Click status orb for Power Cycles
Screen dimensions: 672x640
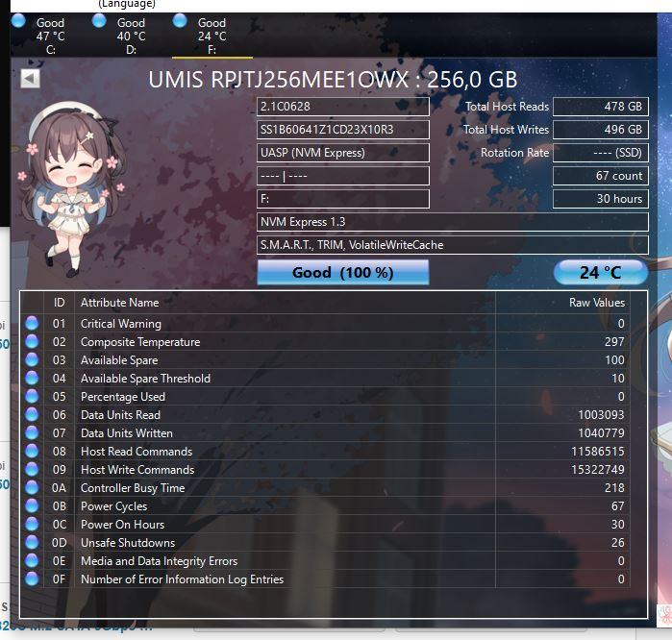click(x=32, y=505)
